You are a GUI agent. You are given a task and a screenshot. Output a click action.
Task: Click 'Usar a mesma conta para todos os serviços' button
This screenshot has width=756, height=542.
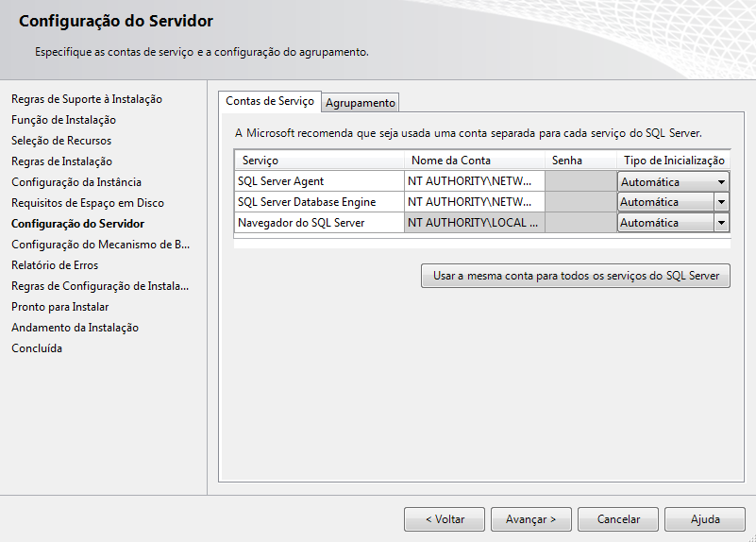(x=575, y=276)
